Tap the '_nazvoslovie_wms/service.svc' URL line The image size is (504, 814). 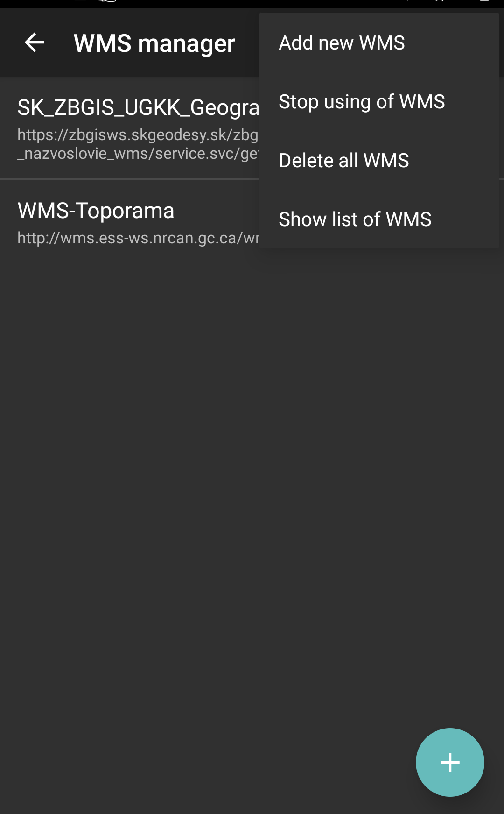click(138, 154)
